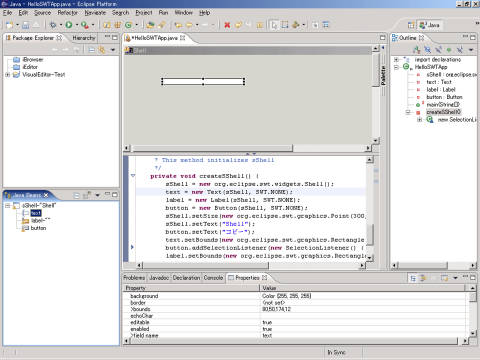Click the Save icon in main toolbar
Viewport: 480px width, 360px height.
point(25,25)
